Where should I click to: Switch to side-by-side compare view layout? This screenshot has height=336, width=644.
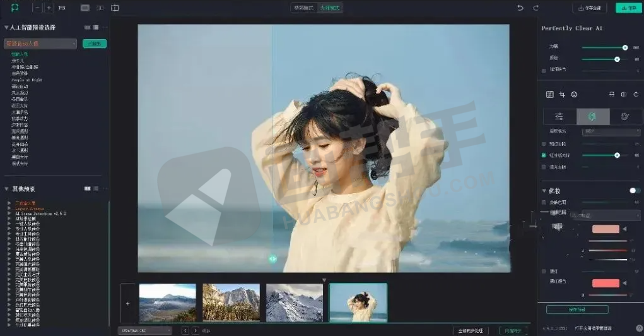pyautogui.click(x=115, y=8)
